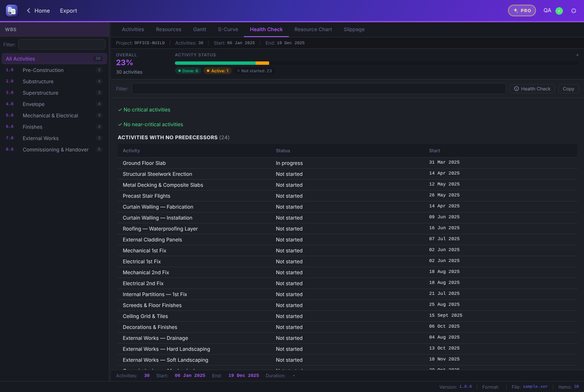584x392 pixels.
Task: Click the 'sample.xer' file name
Action: click(535, 387)
